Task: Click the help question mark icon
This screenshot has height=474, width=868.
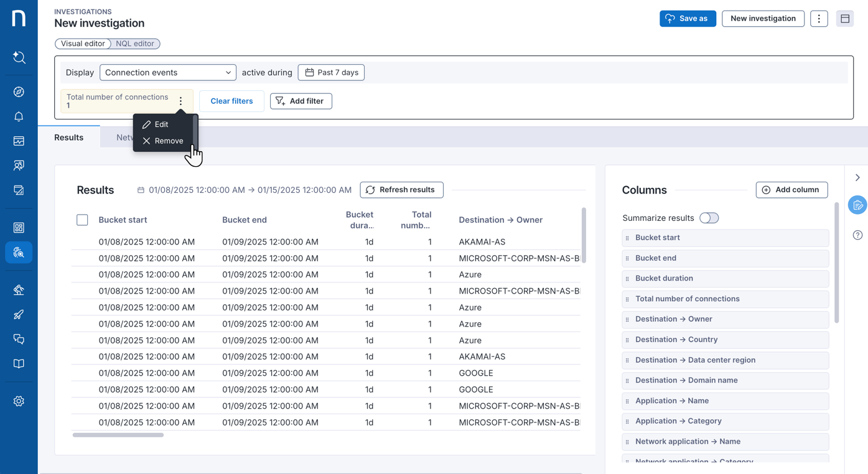Action: pyautogui.click(x=857, y=235)
